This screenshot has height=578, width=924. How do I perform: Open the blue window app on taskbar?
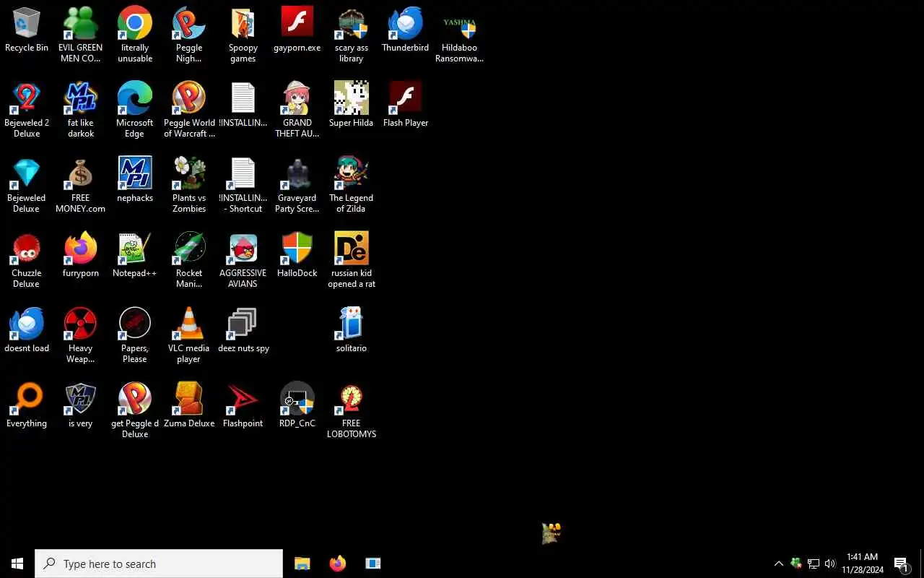[x=372, y=564]
